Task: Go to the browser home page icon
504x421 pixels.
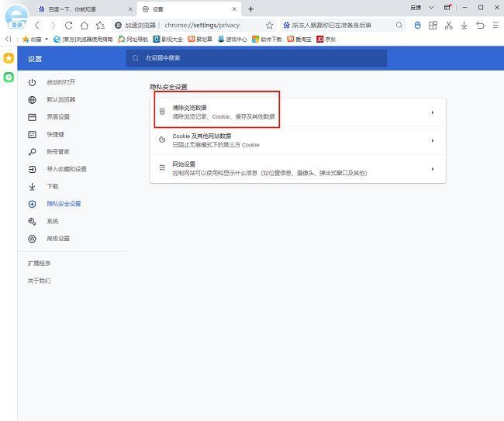Action: tap(85, 25)
